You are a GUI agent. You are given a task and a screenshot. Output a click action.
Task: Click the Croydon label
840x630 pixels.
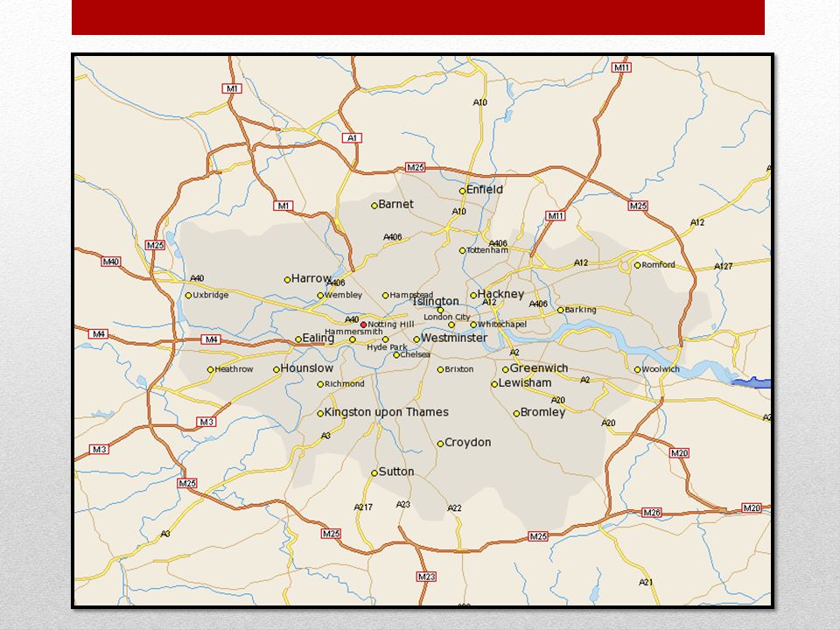click(x=467, y=443)
